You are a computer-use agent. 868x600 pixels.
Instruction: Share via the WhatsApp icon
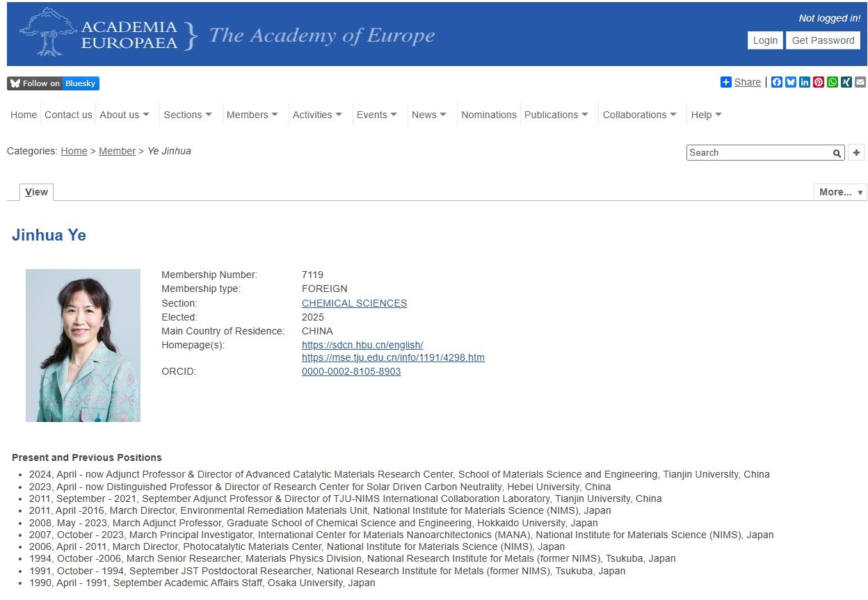(833, 82)
